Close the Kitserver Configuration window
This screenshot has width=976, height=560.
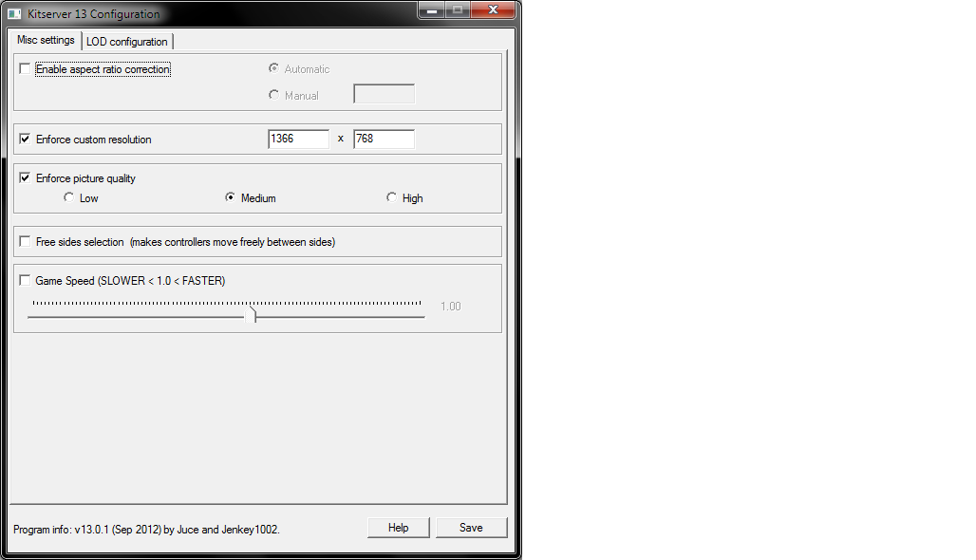point(493,9)
